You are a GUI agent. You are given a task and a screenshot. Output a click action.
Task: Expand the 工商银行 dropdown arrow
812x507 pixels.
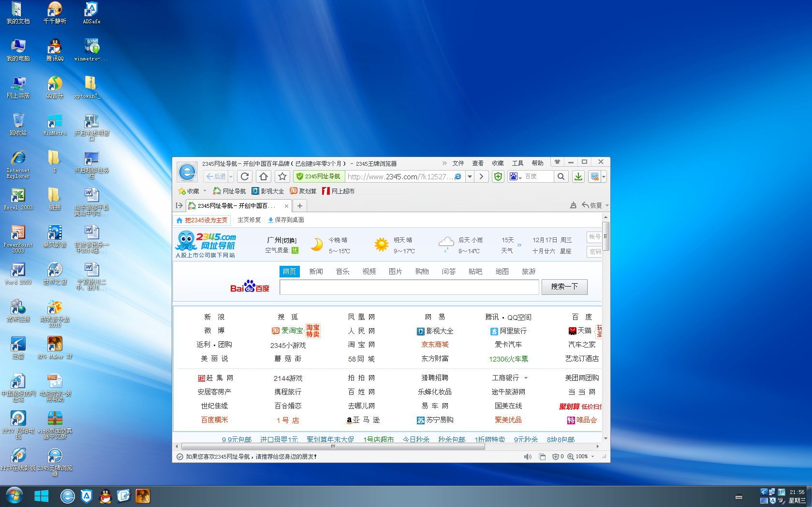tap(526, 378)
